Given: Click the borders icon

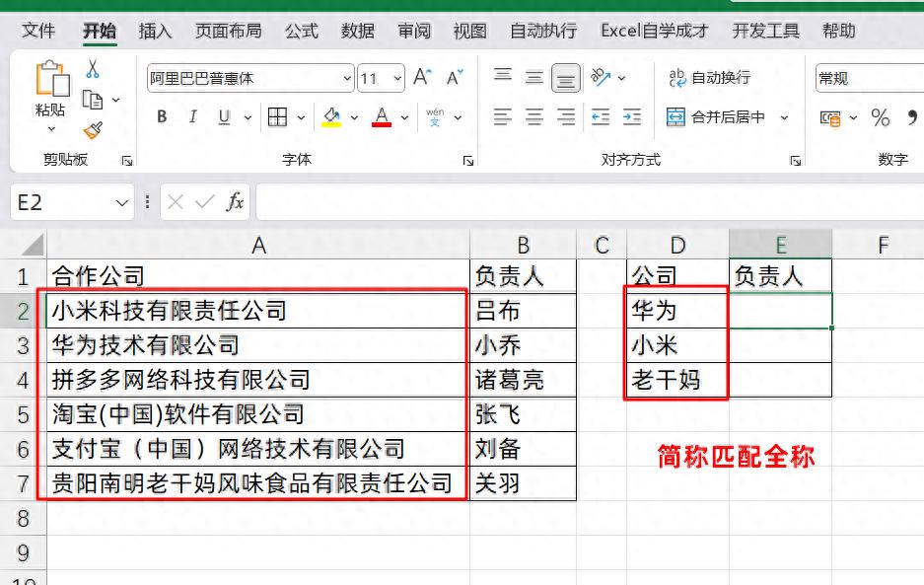Looking at the screenshot, I should pos(277,116).
